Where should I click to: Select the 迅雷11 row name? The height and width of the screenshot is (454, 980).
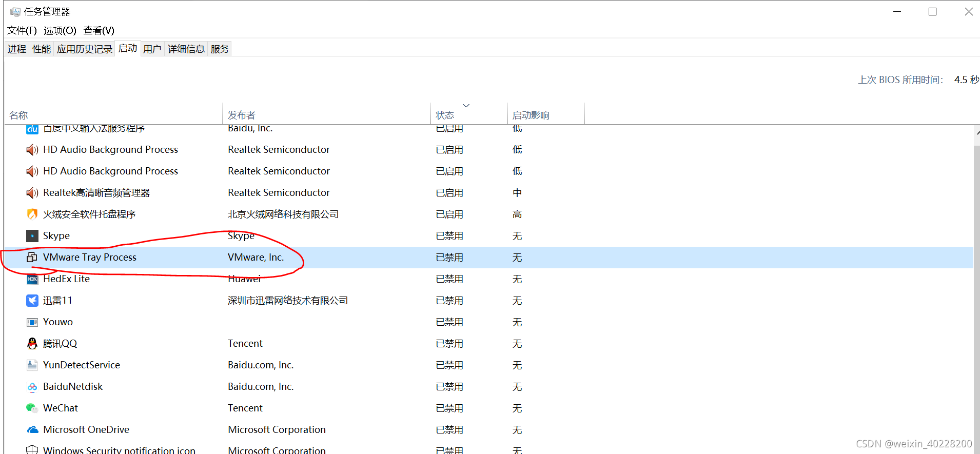pos(57,301)
